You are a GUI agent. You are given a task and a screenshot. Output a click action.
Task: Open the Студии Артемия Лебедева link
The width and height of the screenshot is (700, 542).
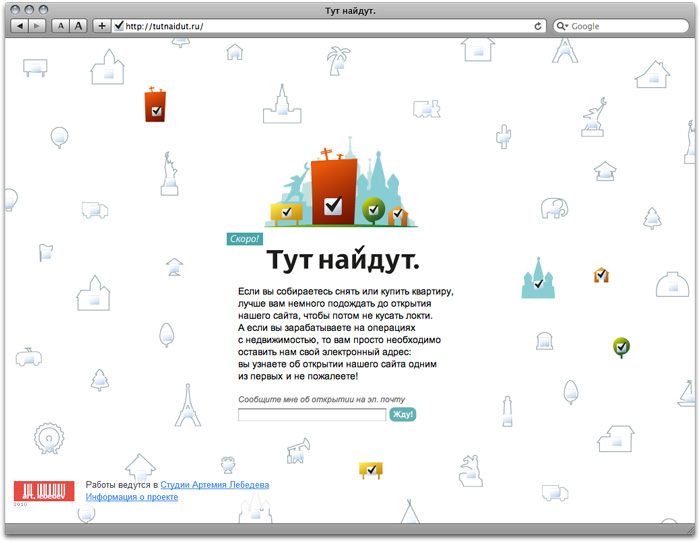click(x=215, y=485)
